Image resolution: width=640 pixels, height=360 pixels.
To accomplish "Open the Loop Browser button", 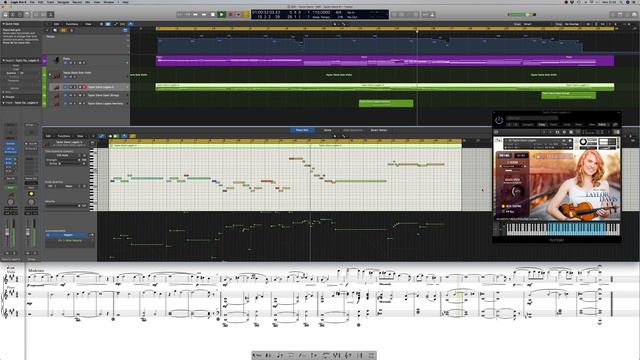I will (x=627, y=14).
